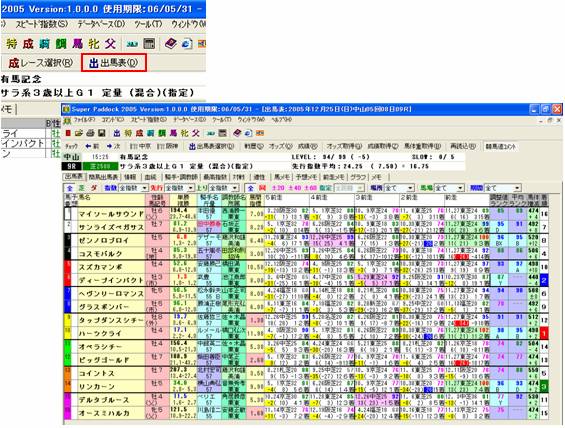Screen dimensions: 565x428
Task: Click the 馬 icon in the background window toolbar
Action: tap(77, 44)
